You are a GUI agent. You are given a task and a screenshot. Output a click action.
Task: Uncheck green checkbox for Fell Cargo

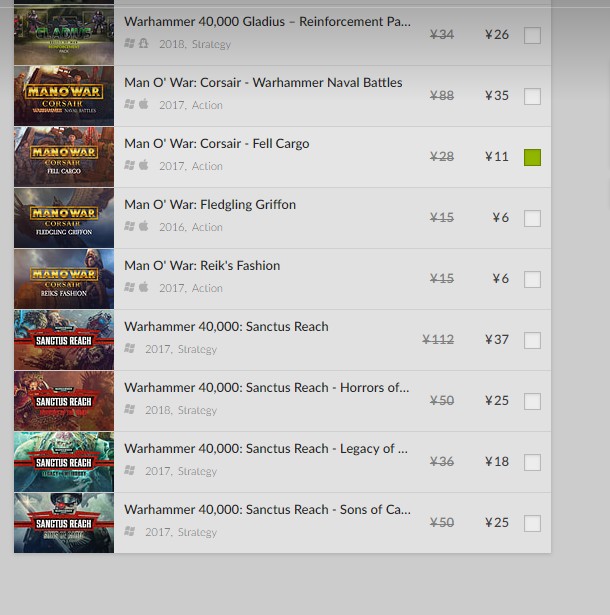click(x=532, y=157)
